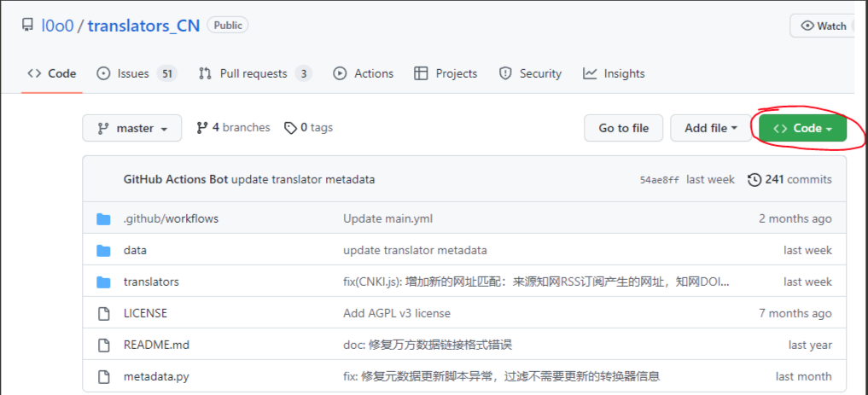Open commit hash 54ae8ff

coord(659,180)
